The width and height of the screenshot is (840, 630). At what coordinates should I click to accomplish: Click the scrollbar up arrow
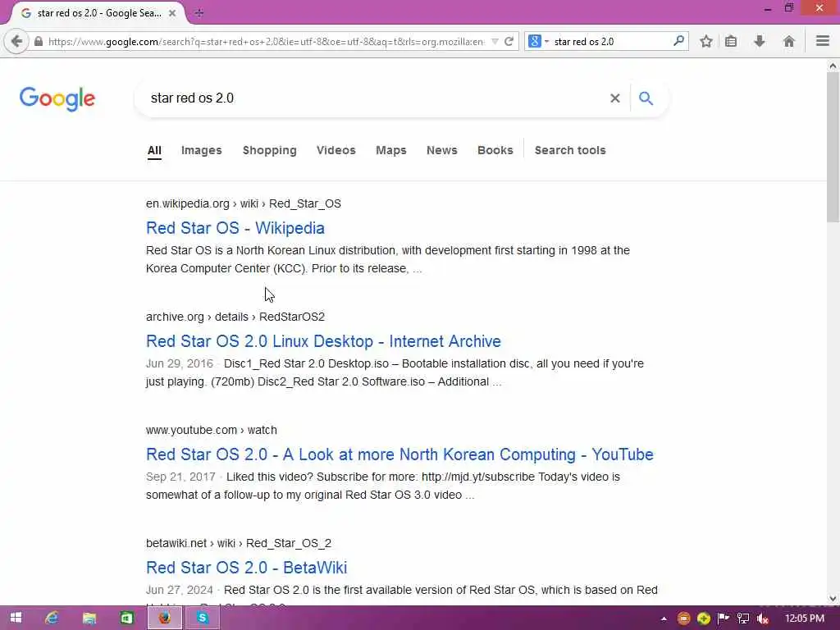point(833,66)
